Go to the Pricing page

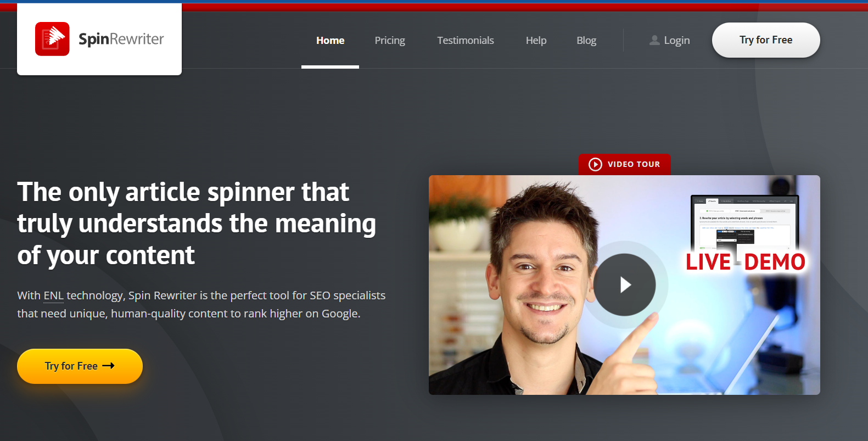coord(390,40)
